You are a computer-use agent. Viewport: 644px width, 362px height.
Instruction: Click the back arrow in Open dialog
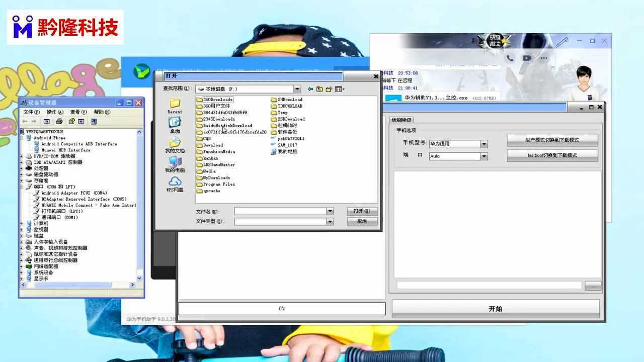pos(310,89)
